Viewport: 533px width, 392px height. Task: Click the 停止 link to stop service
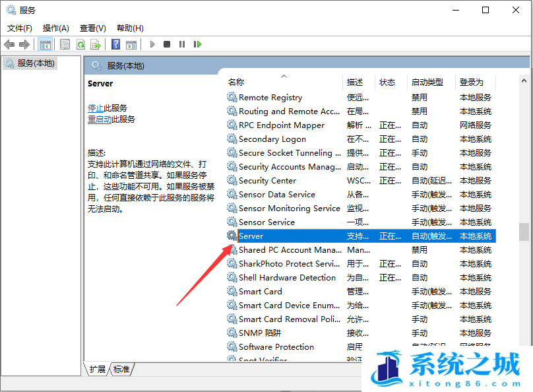click(96, 108)
